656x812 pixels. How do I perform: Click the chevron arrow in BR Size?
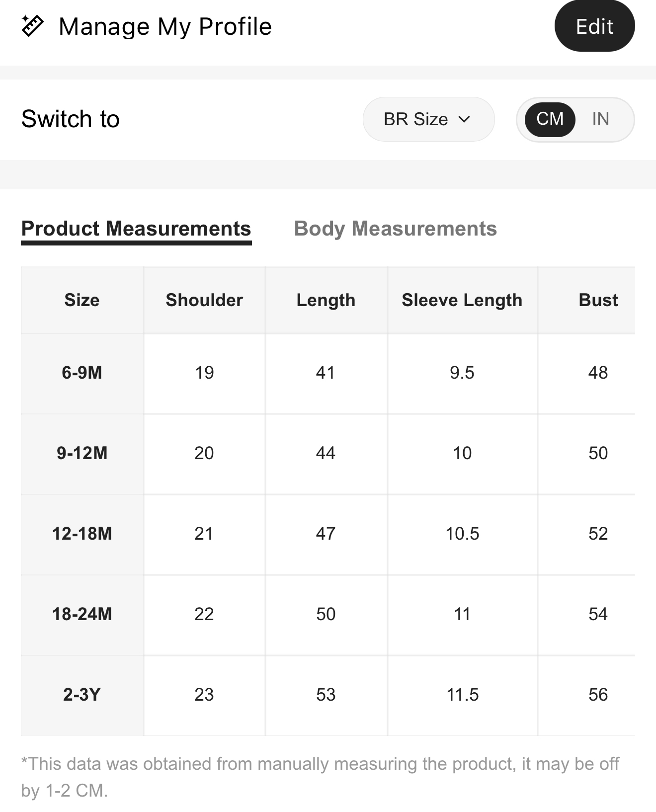coord(464,119)
